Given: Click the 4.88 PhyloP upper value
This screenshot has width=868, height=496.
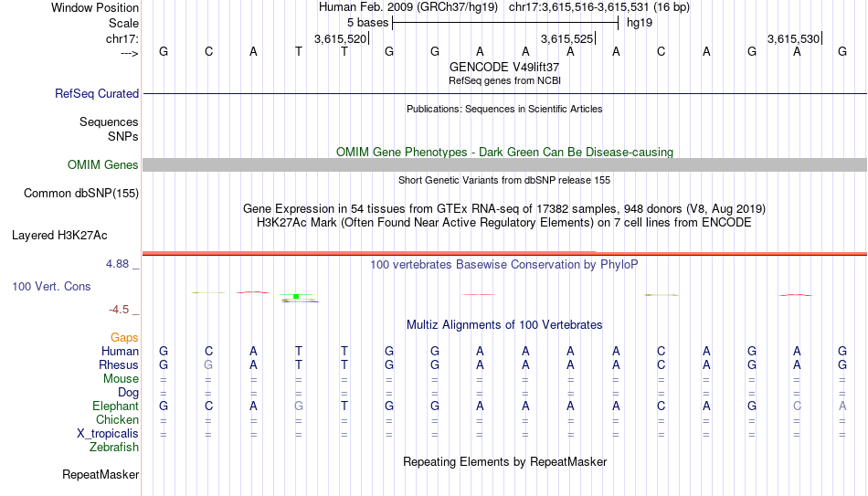Looking at the screenshot, I should (x=117, y=264).
